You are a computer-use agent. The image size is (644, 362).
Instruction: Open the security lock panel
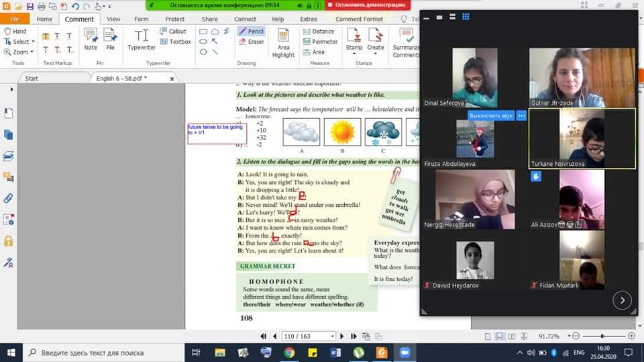pos(8,241)
